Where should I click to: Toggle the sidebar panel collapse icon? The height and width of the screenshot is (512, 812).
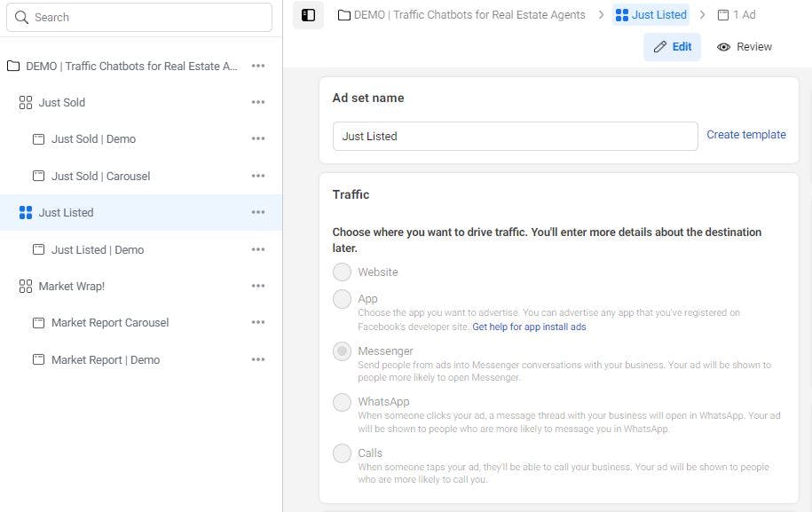308,15
